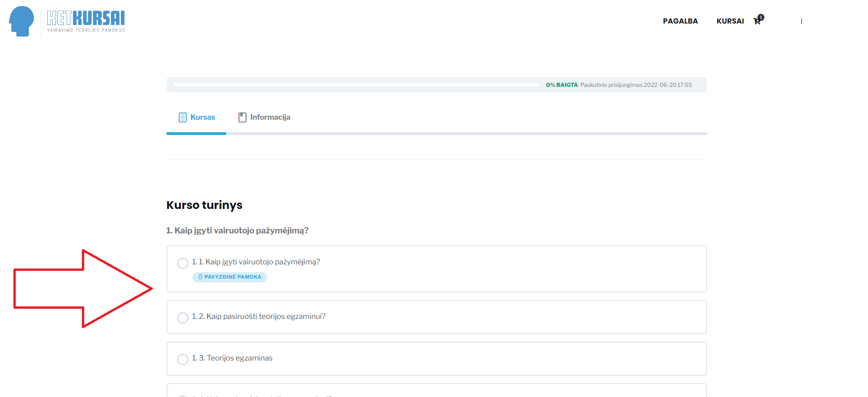Image resolution: width=868 pixels, height=397 pixels.
Task: Expand section heading 1. Kaip įgyti vairuotojo pažymėjimą?
Action: [x=237, y=231]
